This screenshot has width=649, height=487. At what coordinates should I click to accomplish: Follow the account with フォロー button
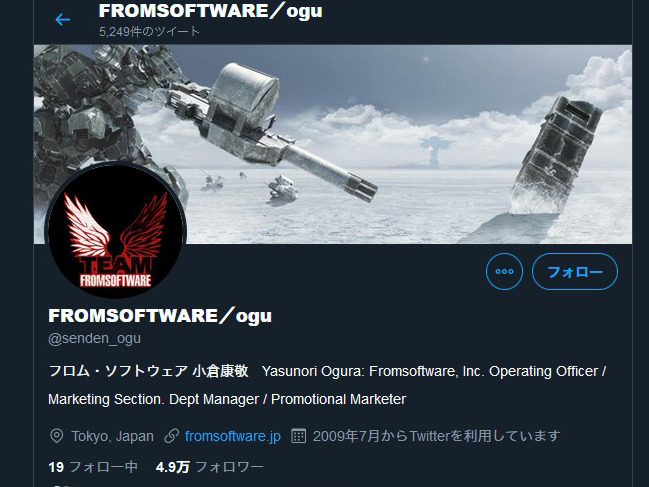point(574,271)
